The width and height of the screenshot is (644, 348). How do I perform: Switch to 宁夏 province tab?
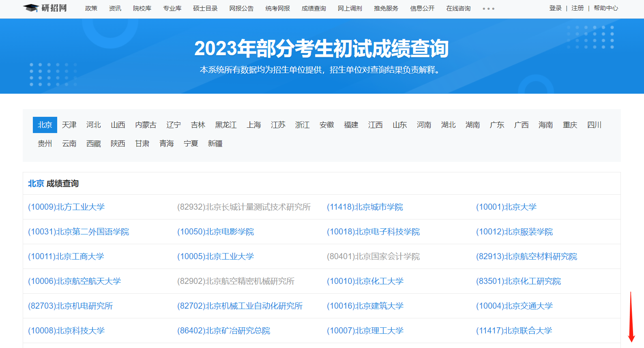point(191,144)
